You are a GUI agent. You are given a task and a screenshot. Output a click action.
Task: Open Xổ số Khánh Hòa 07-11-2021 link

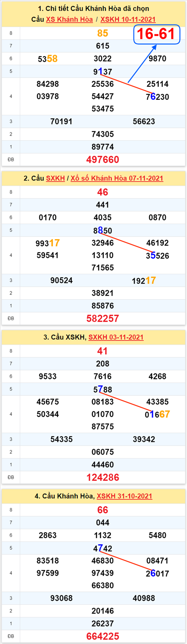(117, 178)
